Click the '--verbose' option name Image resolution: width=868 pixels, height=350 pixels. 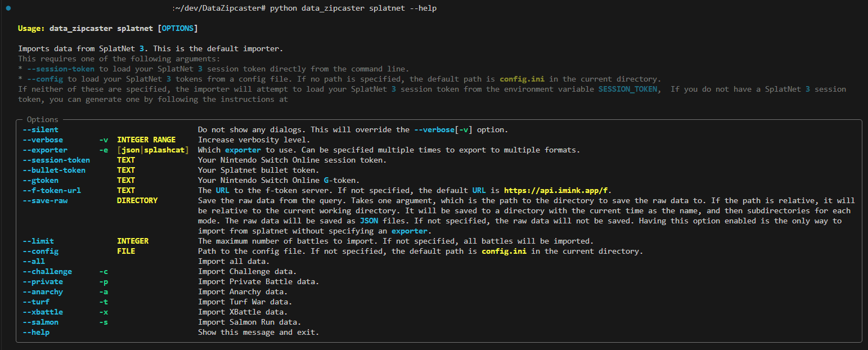click(43, 140)
